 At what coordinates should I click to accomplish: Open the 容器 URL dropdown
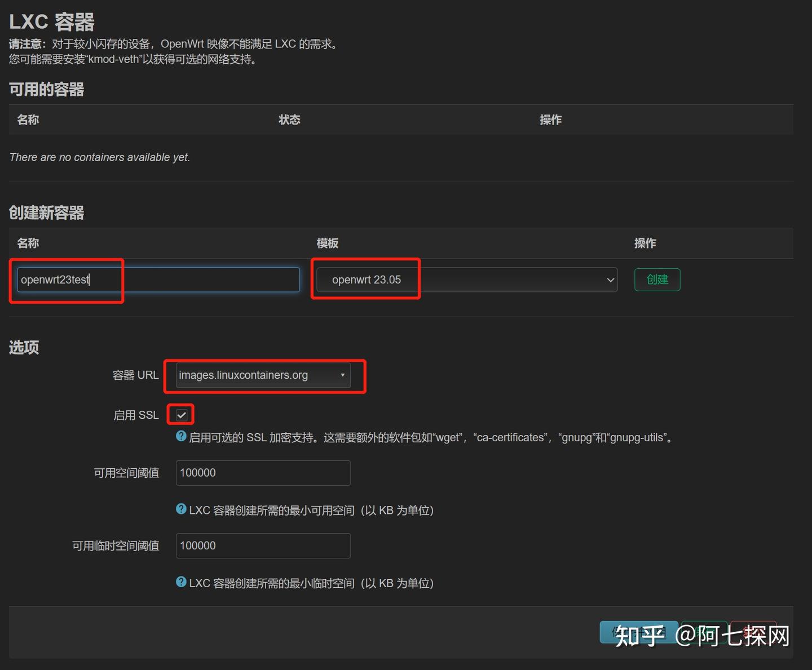point(262,375)
